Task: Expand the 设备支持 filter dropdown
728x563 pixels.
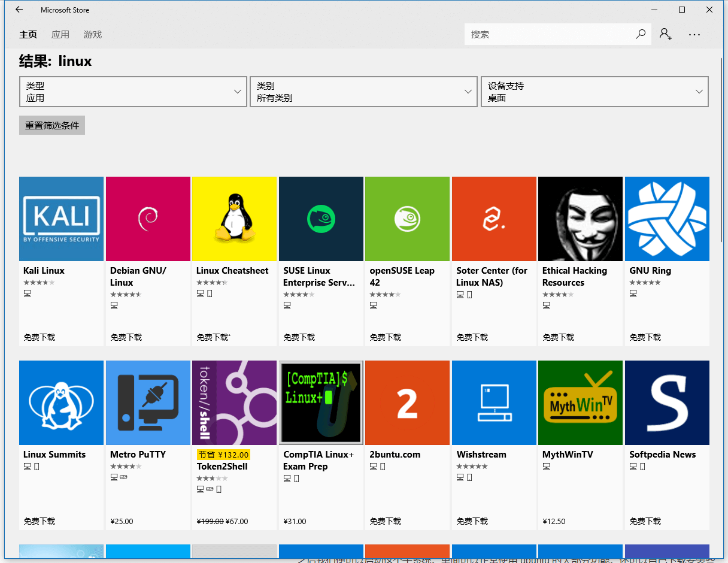Action: coord(594,92)
